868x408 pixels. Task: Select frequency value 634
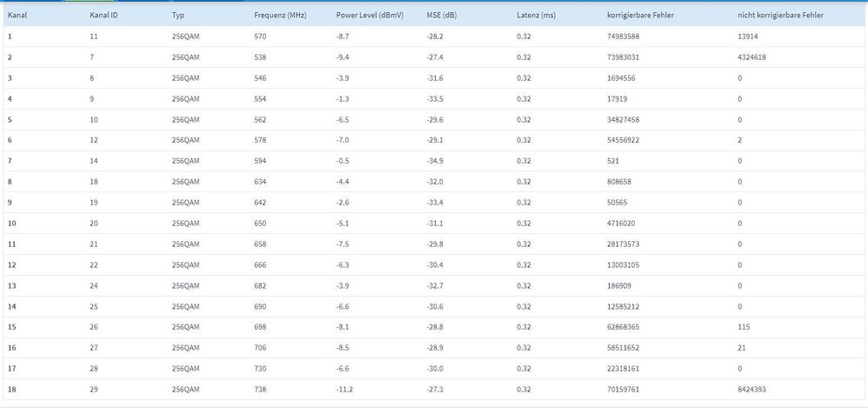pos(260,182)
